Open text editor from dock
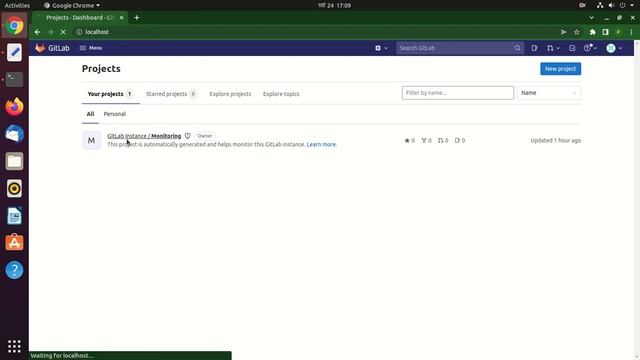640x360 pixels. pyautogui.click(x=14, y=53)
